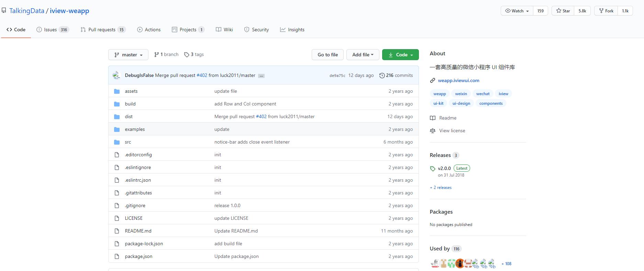The image size is (644, 271).
Task: Click the first Used by avatar
Action: [x=435, y=263]
